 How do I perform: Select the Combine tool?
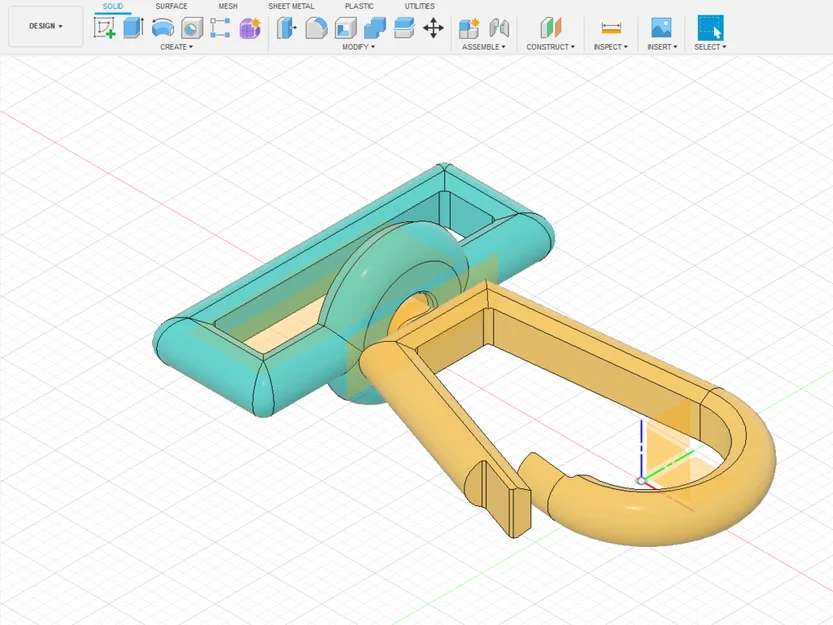[x=375, y=28]
